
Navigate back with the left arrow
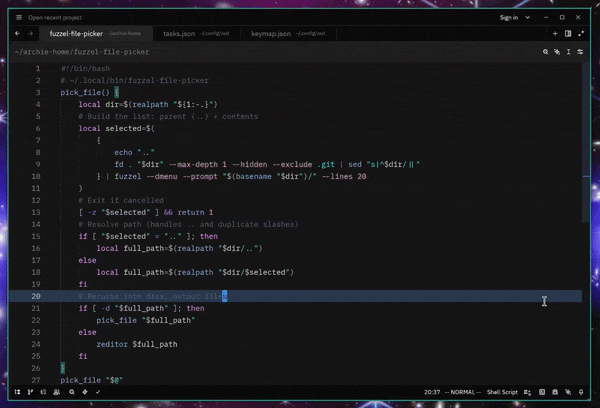pyautogui.click(x=17, y=34)
